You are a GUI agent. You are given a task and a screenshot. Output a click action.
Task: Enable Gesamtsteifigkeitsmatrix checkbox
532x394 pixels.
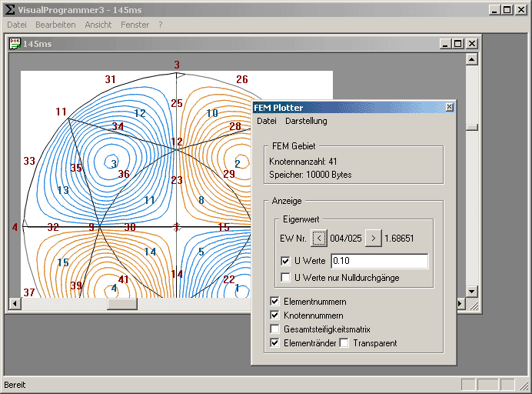[x=276, y=329]
